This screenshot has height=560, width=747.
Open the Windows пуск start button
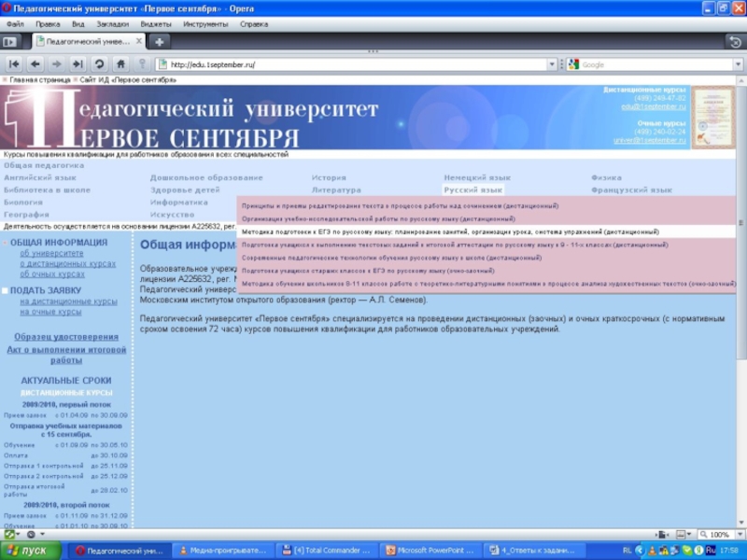coord(31,551)
